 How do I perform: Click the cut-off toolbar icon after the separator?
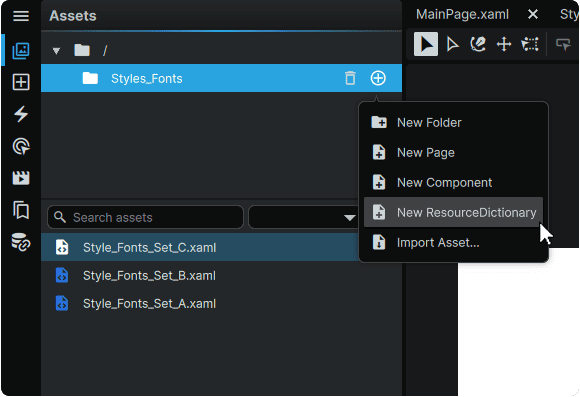tap(563, 44)
